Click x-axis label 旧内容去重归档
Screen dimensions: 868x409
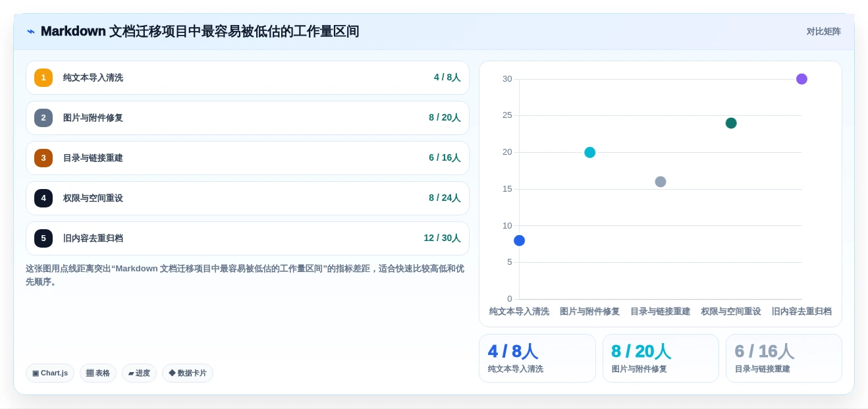801,312
